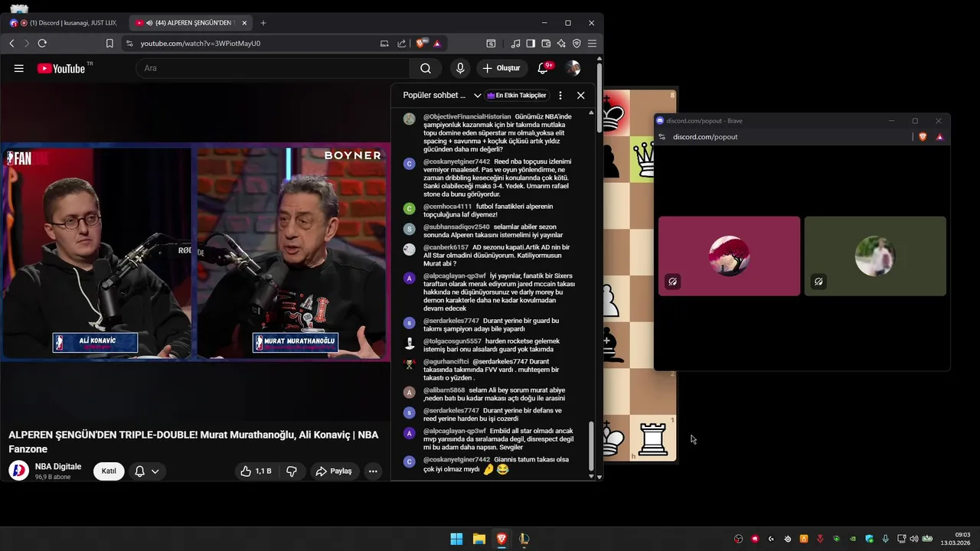Open the Brave Wallet icon
The image size is (980, 551).
(x=546, y=44)
